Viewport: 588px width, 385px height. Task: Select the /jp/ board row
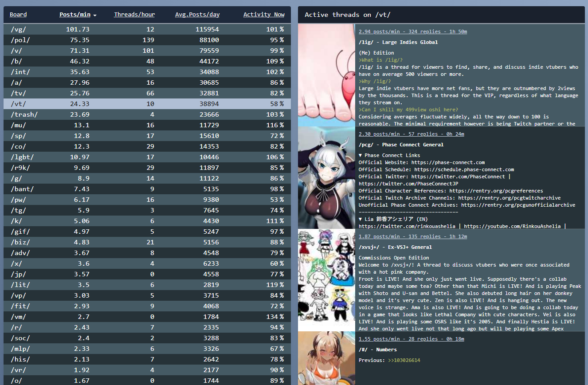[147, 274]
